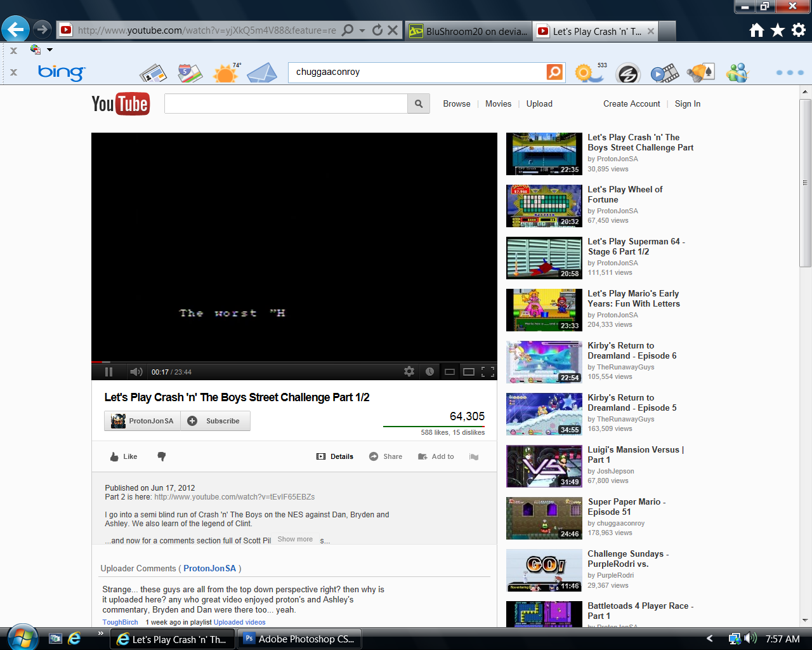Expand description with Show more

(295, 539)
